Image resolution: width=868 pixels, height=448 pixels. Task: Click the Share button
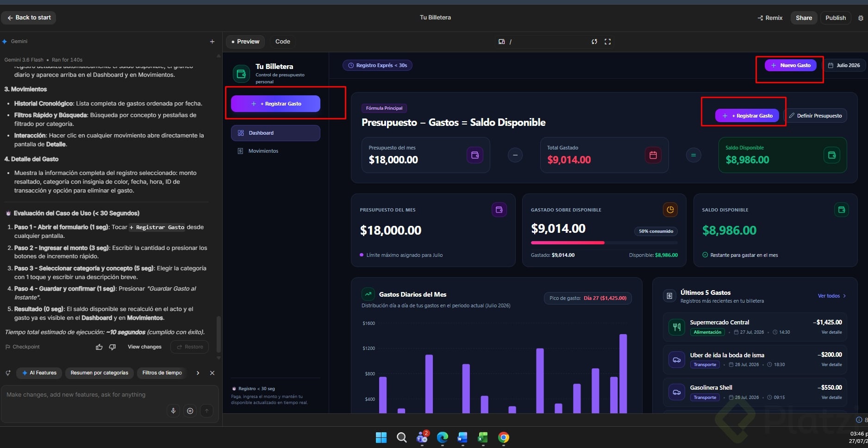[x=804, y=18]
